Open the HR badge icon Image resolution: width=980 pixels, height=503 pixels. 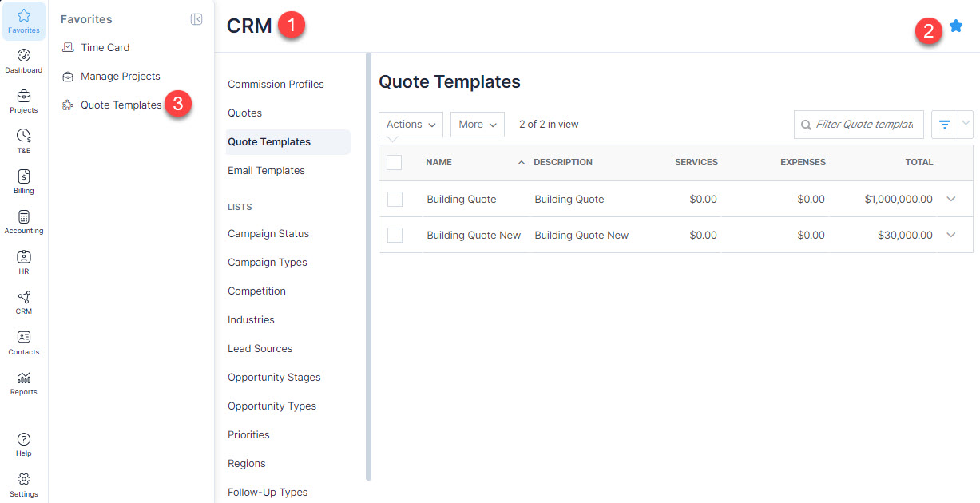click(24, 257)
